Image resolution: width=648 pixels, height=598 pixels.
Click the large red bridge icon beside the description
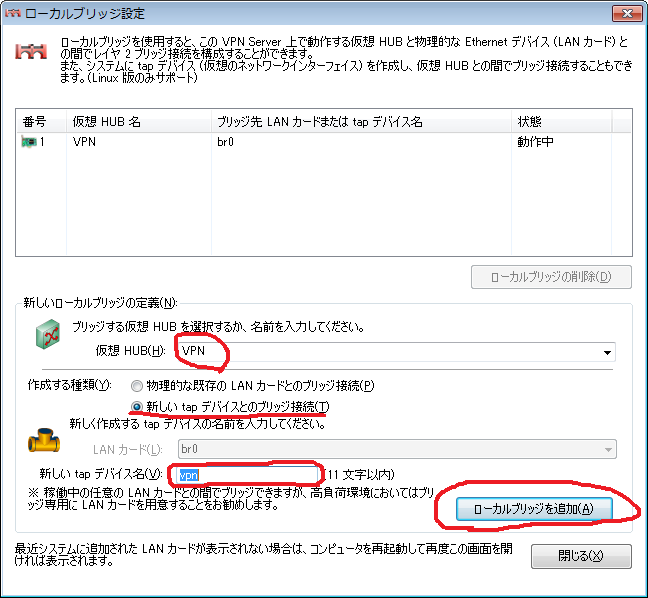point(31,51)
